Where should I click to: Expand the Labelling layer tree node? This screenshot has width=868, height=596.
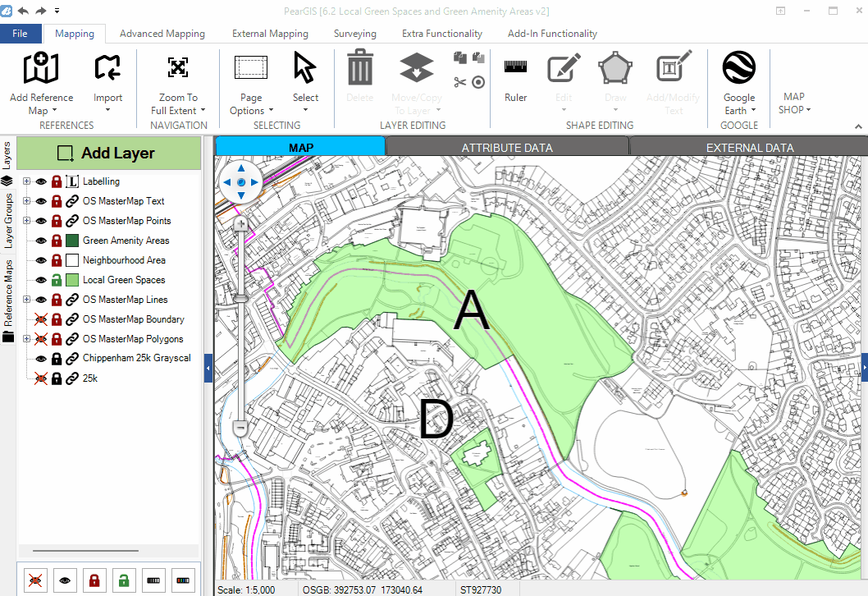click(x=26, y=181)
